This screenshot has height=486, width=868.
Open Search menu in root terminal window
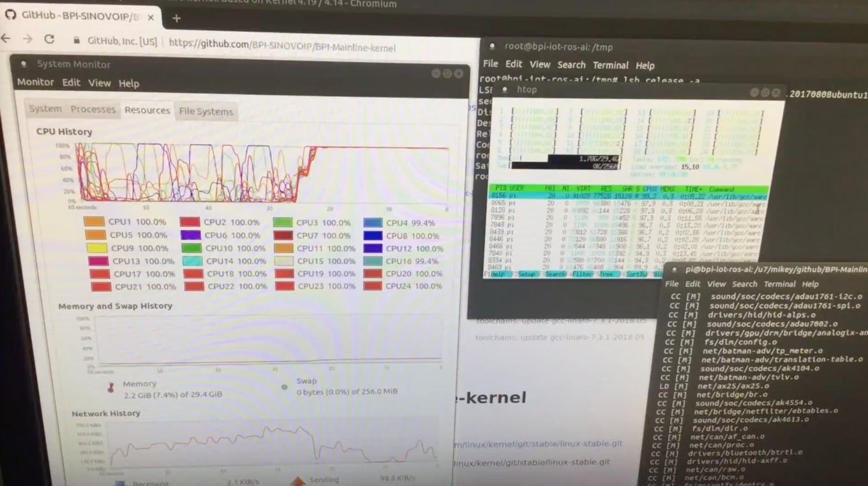coord(571,64)
